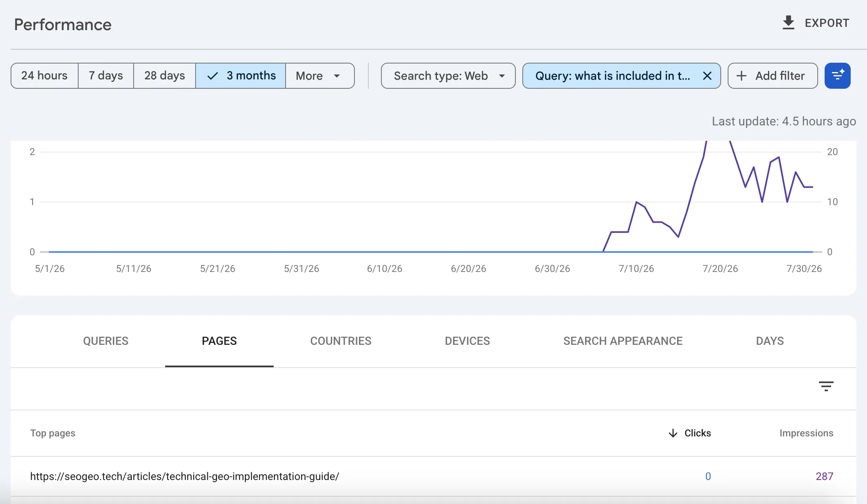
Task: Click the Performance page heading
Action: (63, 25)
